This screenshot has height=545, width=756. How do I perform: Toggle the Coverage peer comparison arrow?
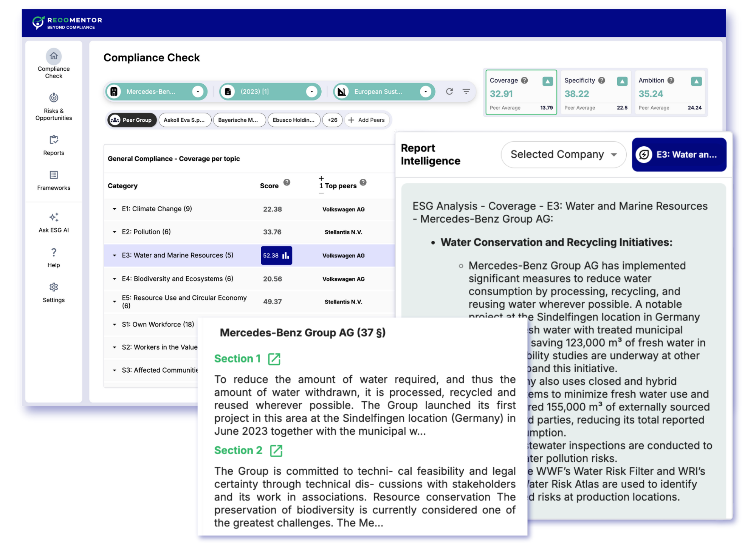pyautogui.click(x=548, y=81)
